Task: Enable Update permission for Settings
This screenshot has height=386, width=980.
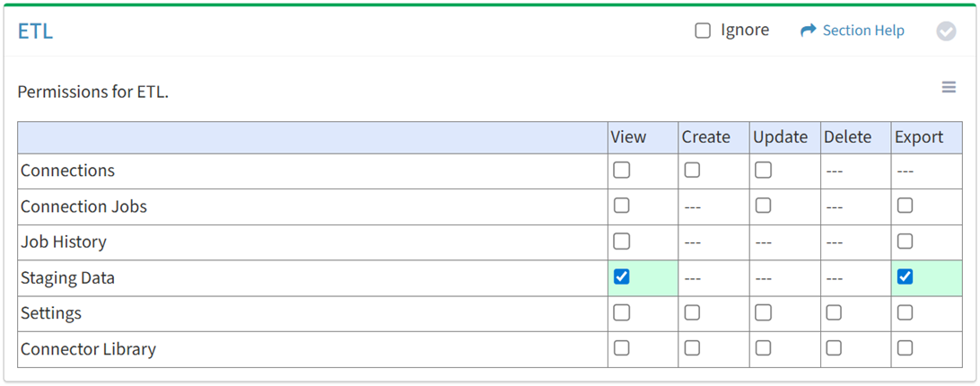Action: pos(763,312)
